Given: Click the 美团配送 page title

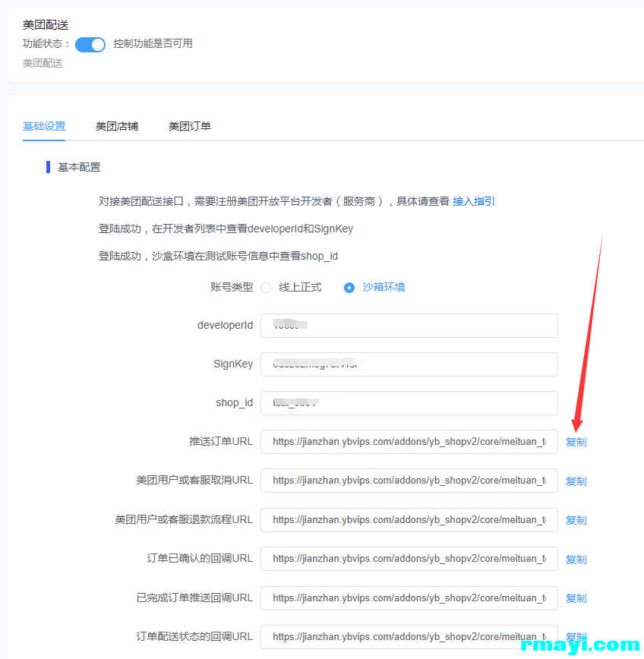Looking at the screenshot, I should pyautogui.click(x=46, y=25).
